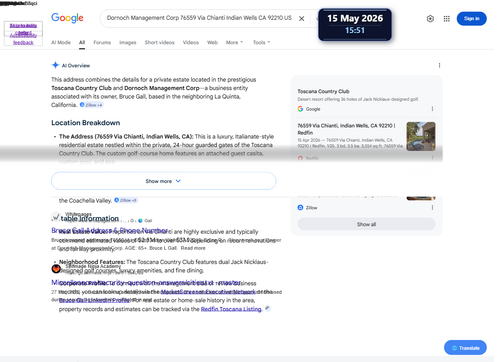The width and height of the screenshot is (500, 362).
Task: Open the Zillow +5 source chip
Action: pos(126,200)
